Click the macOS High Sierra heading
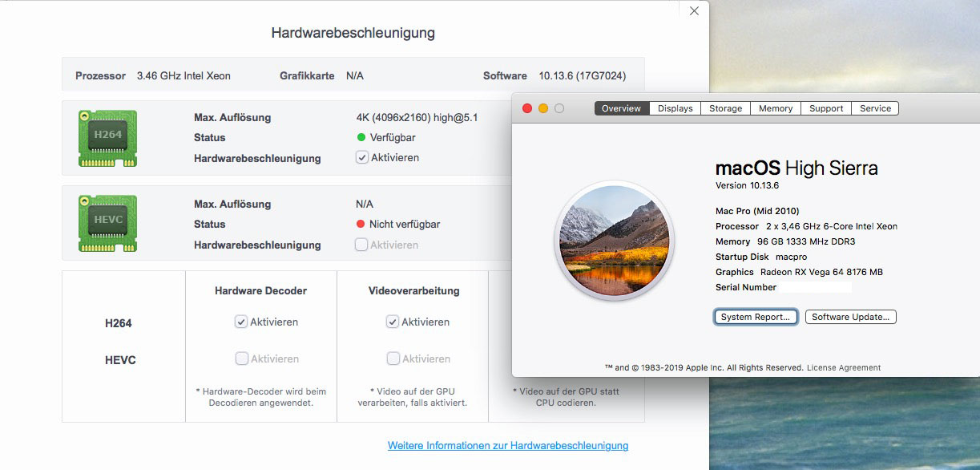 [x=797, y=168]
